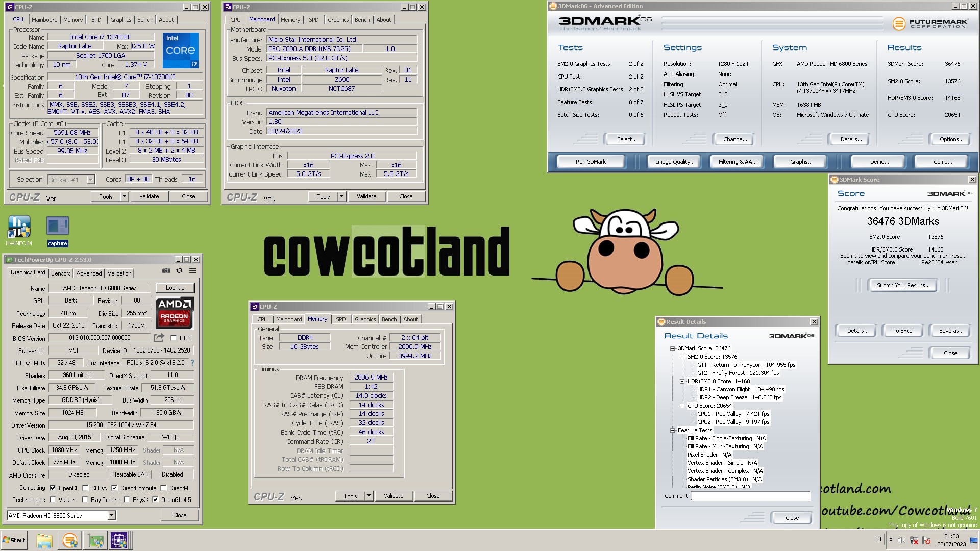Screen dimensions: 980x551
Task: Show hidden system tray icons
Action: pos(891,540)
